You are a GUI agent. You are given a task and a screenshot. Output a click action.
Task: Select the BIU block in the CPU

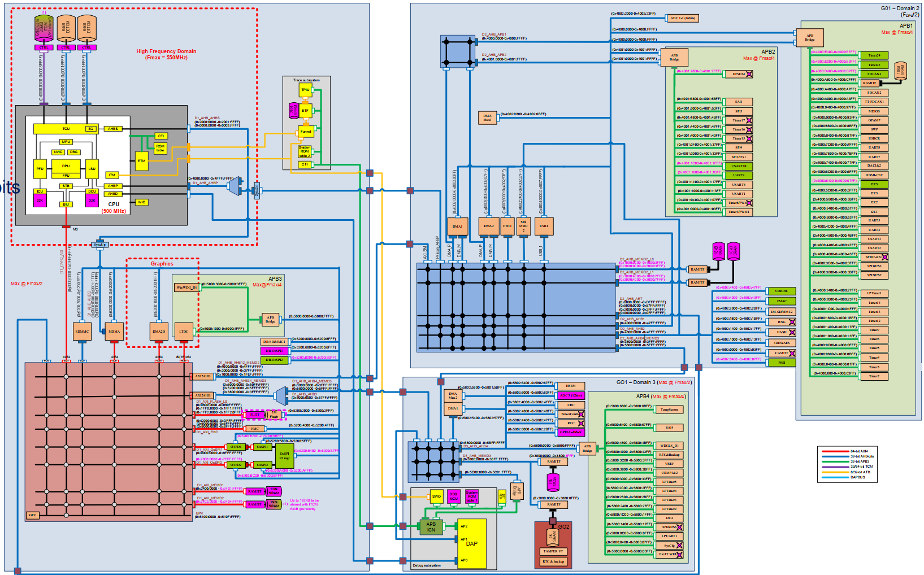(66, 204)
